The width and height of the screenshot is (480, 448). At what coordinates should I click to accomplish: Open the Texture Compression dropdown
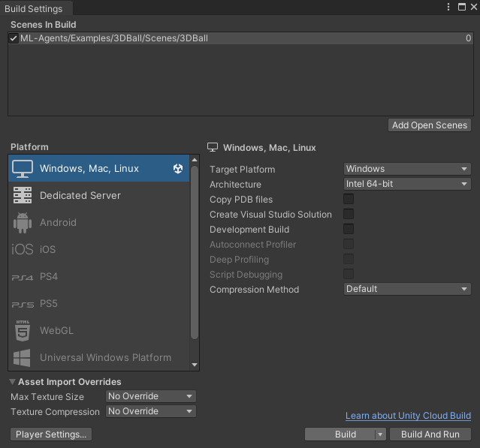[x=151, y=411]
